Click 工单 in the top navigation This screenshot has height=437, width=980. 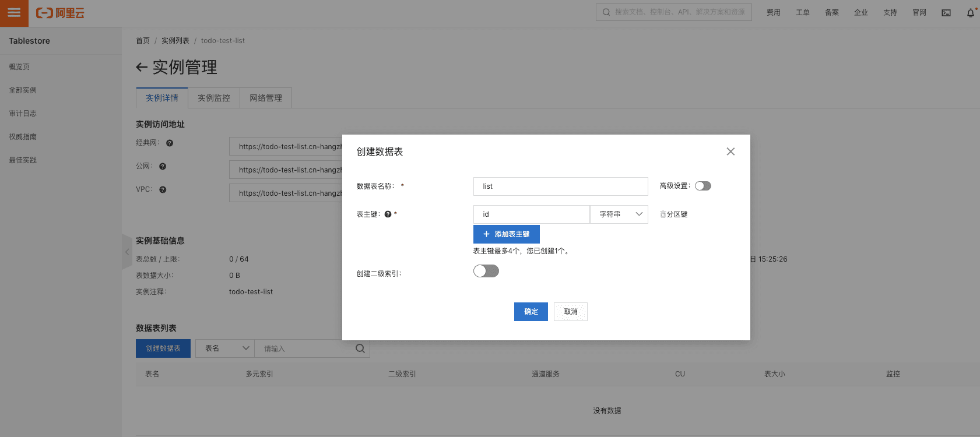click(803, 13)
